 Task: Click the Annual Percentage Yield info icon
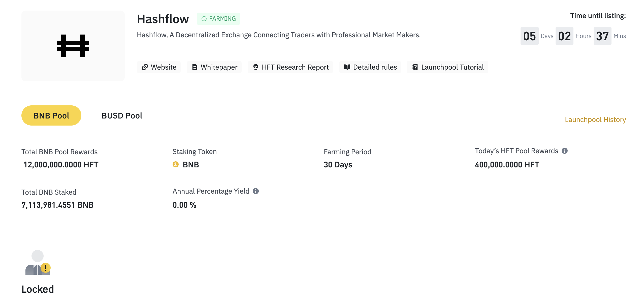(256, 191)
